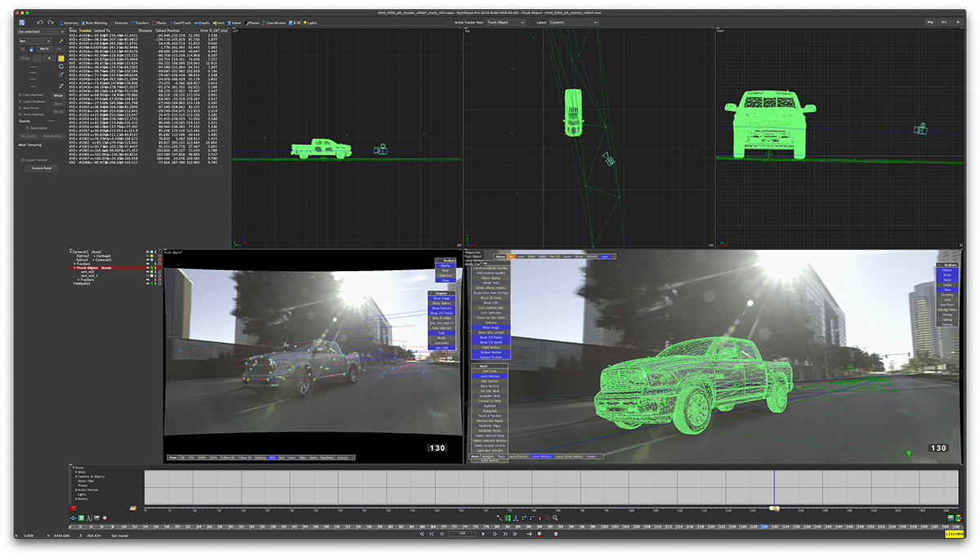Screen dimensions: 980x557
Task: Open the Graphs room
Action: (x=202, y=23)
